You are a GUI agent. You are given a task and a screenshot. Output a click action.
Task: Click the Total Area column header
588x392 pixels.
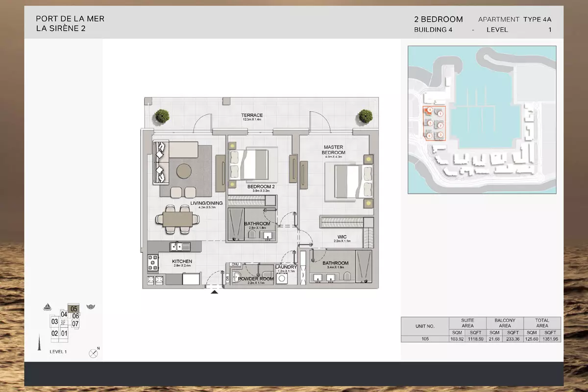[542, 323]
